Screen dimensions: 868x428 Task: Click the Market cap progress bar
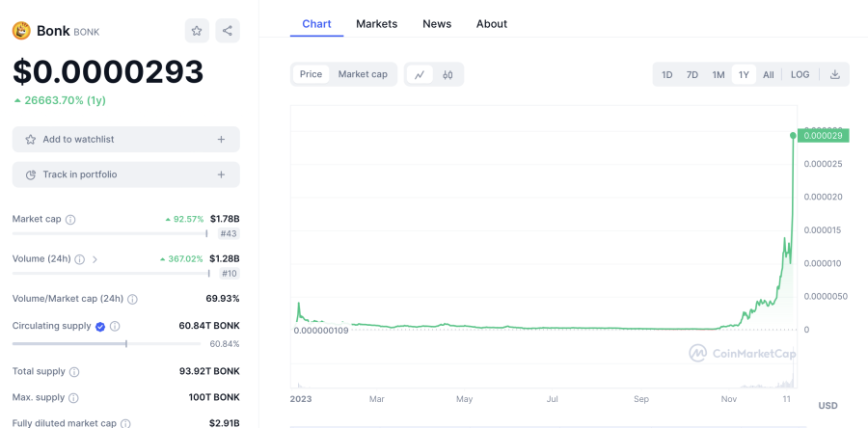click(x=110, y=234)
